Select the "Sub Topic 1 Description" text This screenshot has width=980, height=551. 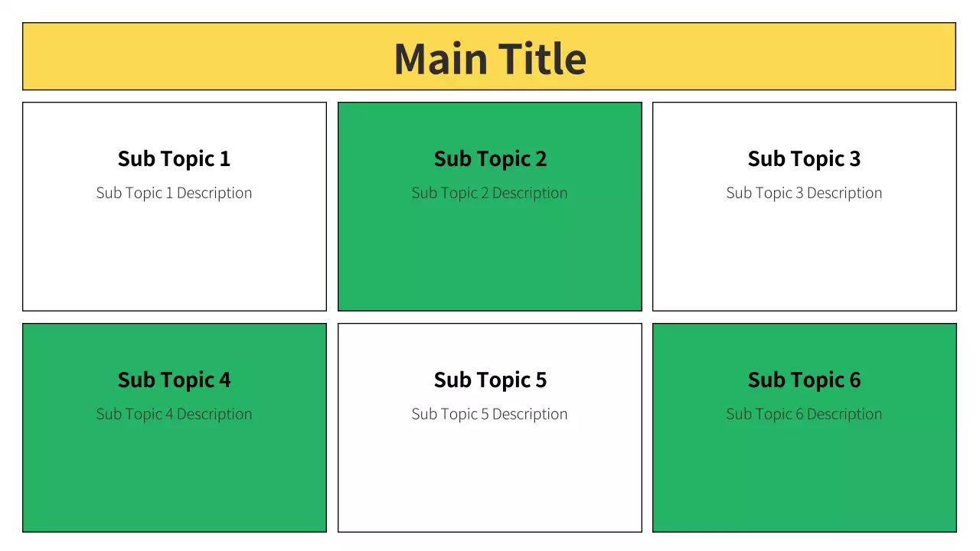tap(174, 193)
